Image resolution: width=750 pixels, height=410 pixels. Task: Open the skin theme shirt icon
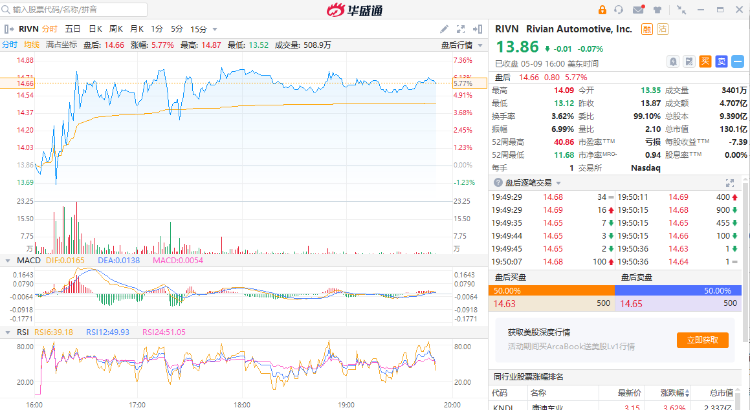point(657,10)
